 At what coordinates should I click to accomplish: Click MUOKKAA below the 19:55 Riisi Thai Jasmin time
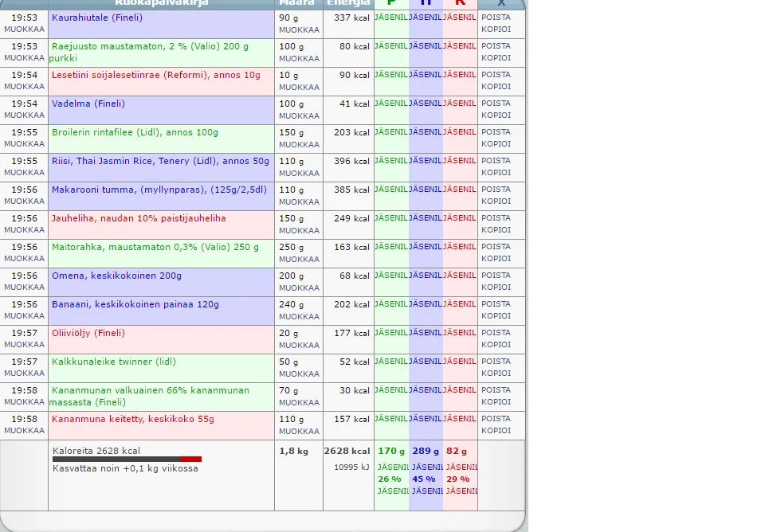pos(24,173)
